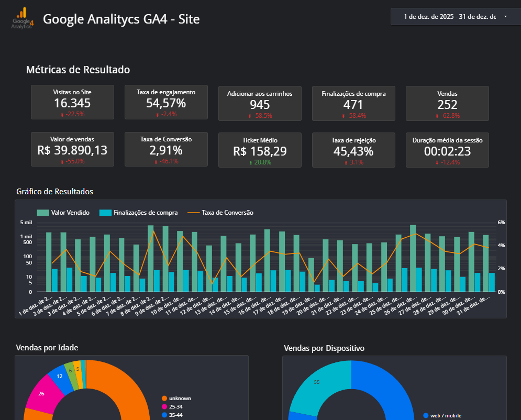Click the 26 de dez. Valor Vendido bar
The height and width of the screenshot is (420, 521).
click(413, 259)
